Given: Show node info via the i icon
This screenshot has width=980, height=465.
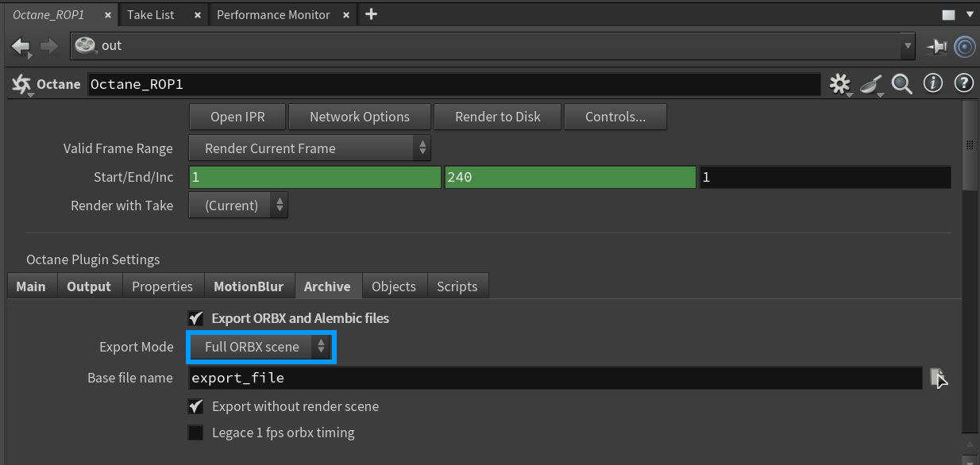Looking at the screenshot, I should [x=933, y=83].
